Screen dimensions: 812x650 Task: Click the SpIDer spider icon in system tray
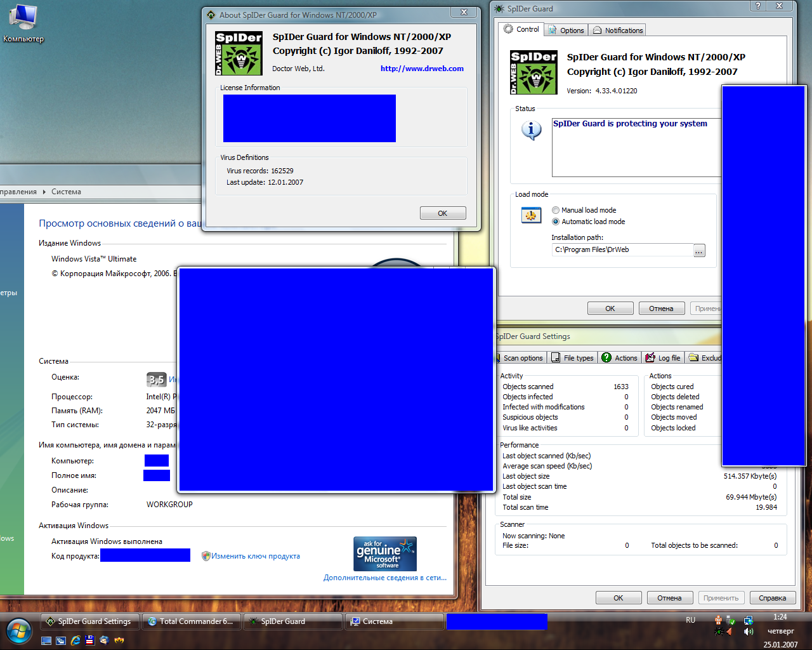click(718, 632)
